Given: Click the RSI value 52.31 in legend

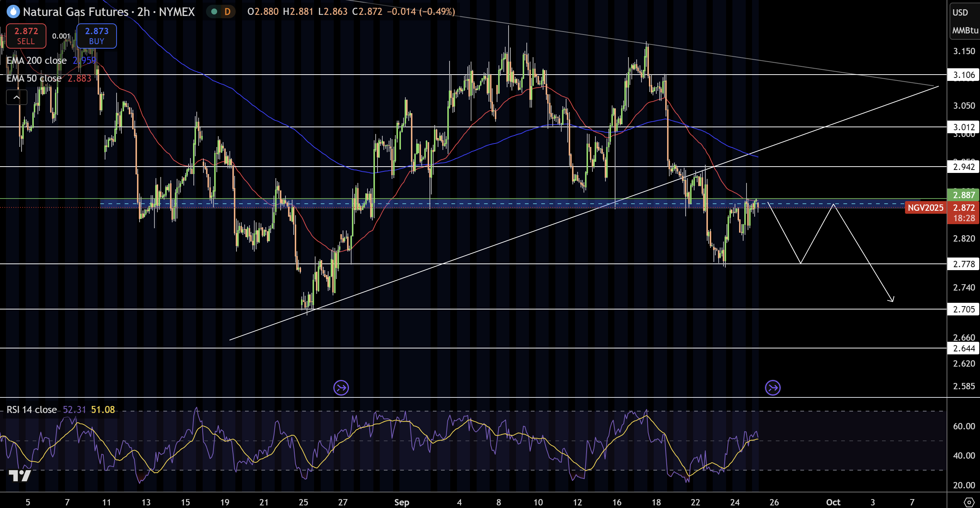Looking at the screenshot, I should click(74, 410).
